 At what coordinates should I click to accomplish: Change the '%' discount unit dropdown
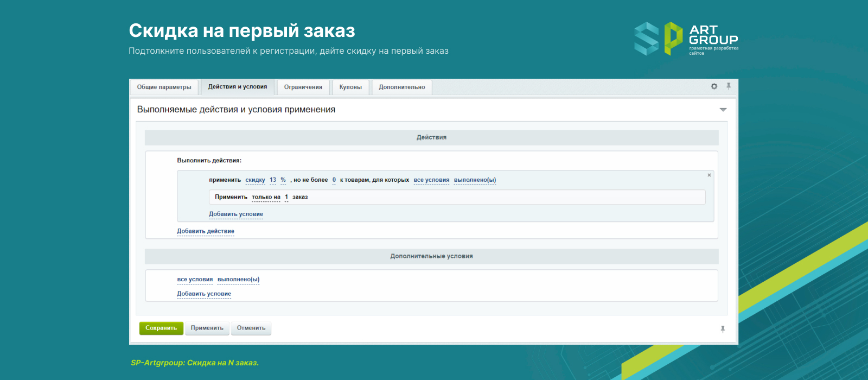click(x=283, y=180)
